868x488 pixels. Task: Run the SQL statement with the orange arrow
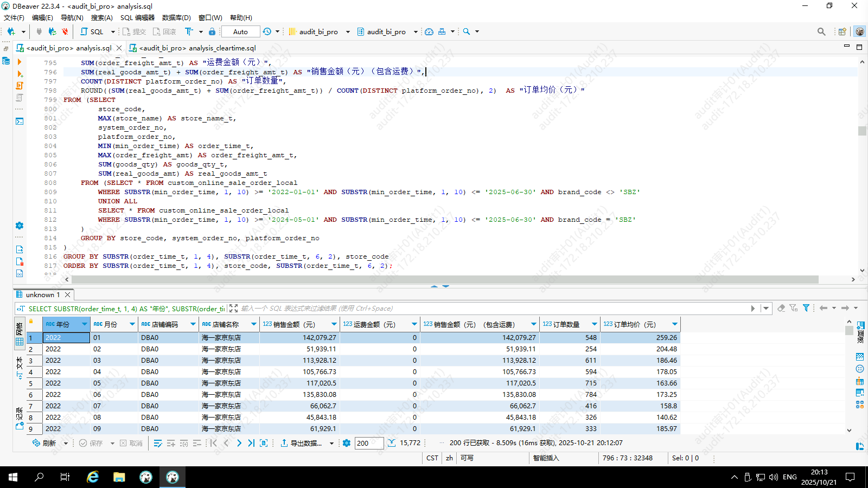(20, 62)
